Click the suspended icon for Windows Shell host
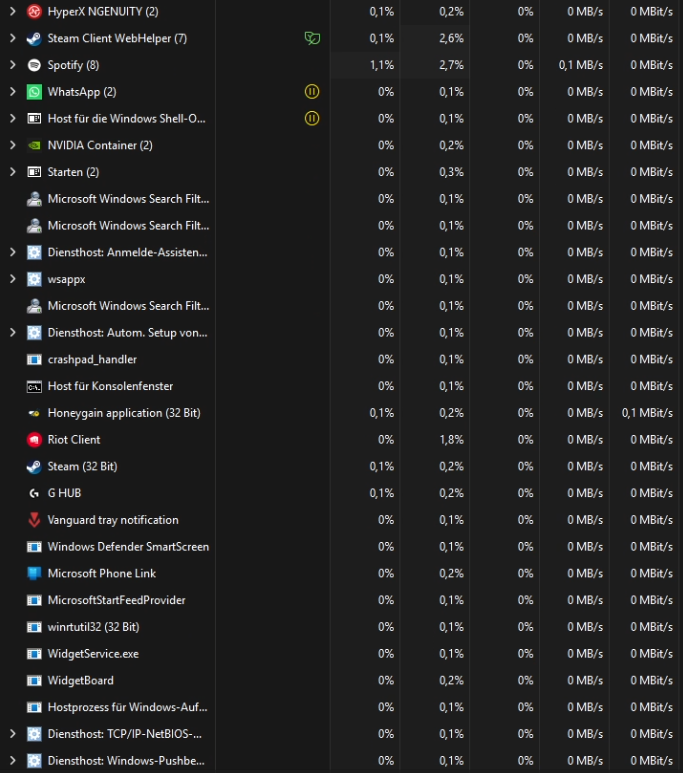This screenshot has width=683, height=773. 312,118
